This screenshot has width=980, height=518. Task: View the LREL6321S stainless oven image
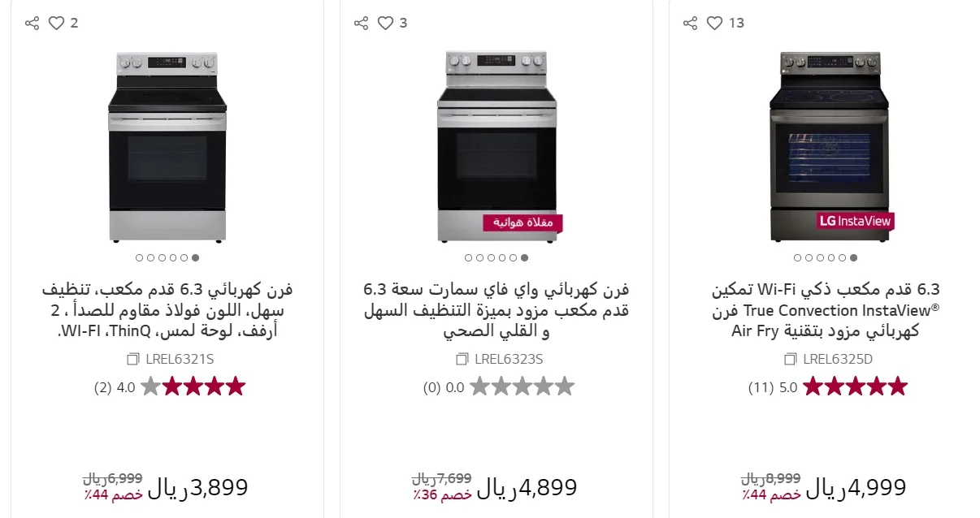pyautogui.click(x=167, y=146)
